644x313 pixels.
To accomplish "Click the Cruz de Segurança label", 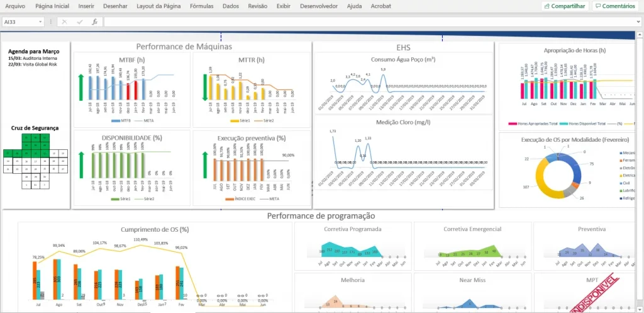I will pyautogui.click(x=35, y=128).
